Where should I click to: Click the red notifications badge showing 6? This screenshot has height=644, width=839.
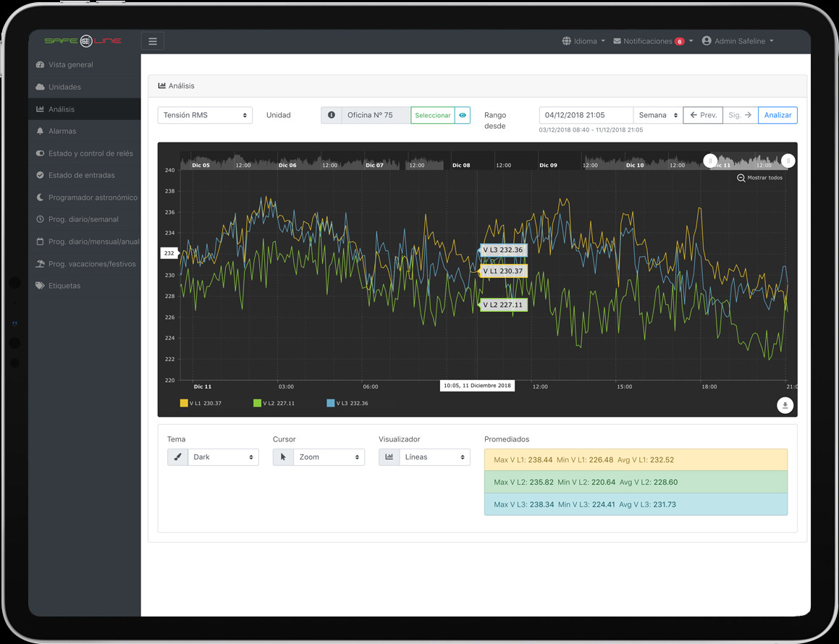(679, 41)
